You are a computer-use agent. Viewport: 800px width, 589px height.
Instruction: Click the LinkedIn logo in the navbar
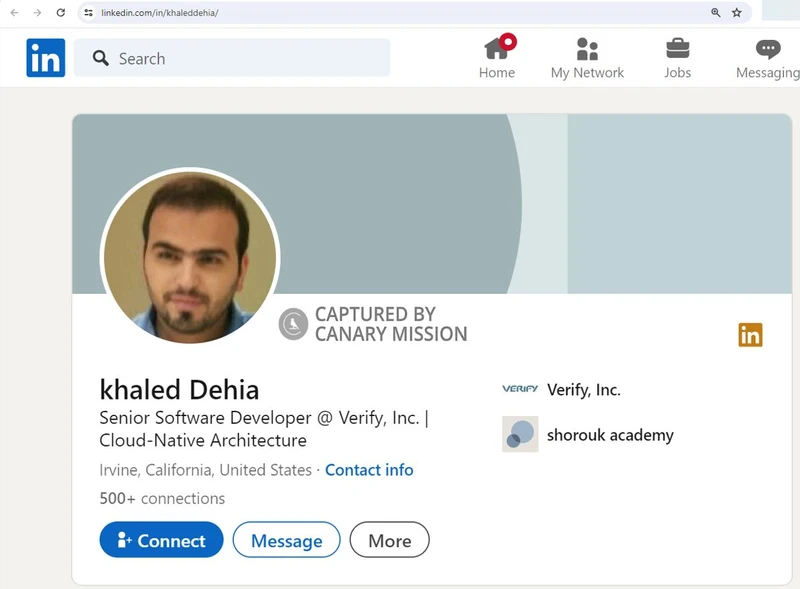point(44,57)
